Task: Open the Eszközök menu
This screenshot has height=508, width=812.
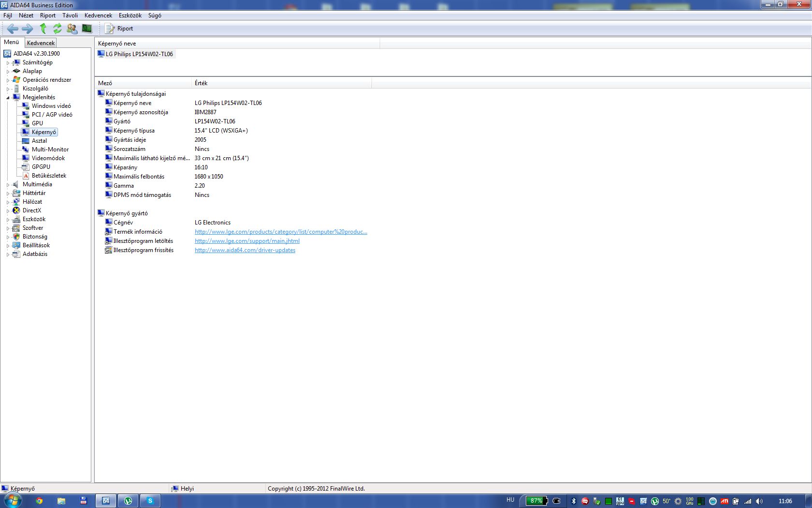Action: coord(130,15)
